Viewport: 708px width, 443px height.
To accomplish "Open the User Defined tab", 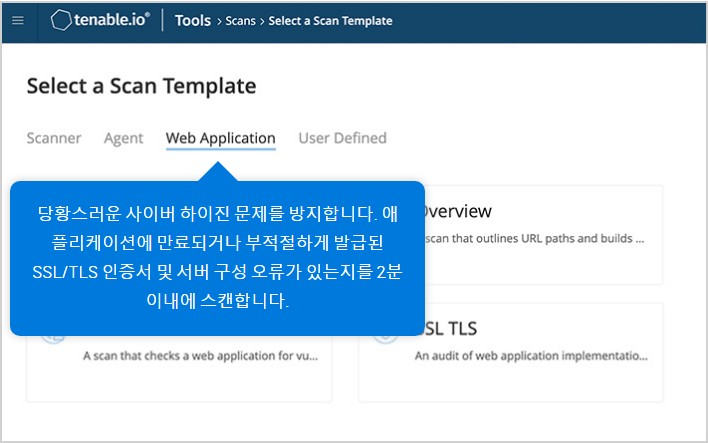I will (x=342, y=138).
